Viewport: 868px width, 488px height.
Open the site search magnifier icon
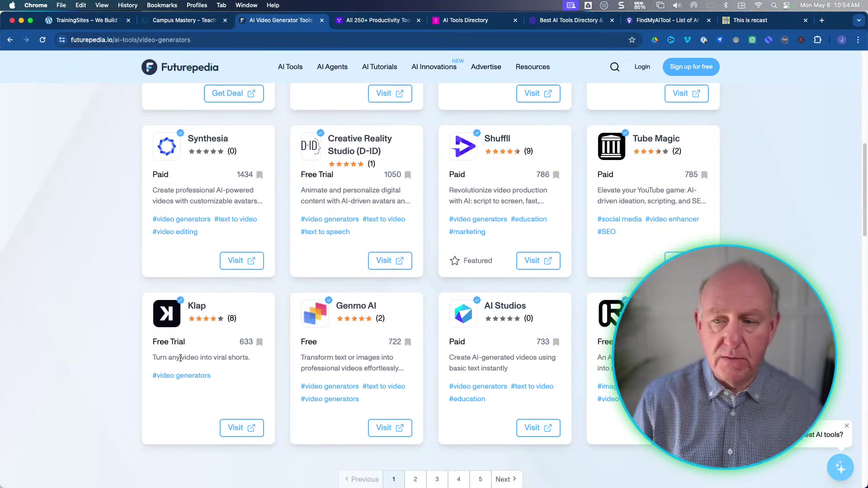coord(615,67)
